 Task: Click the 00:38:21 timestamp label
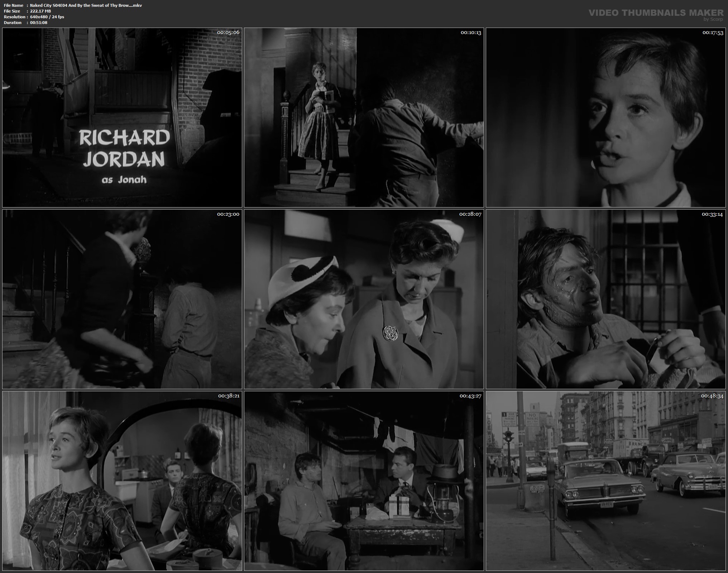pyautogui.click(x=229, y=396)
